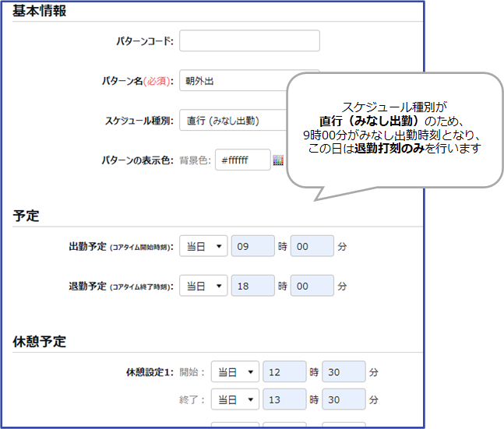Open the 退勤予定 day dropdown

point(203,286)
